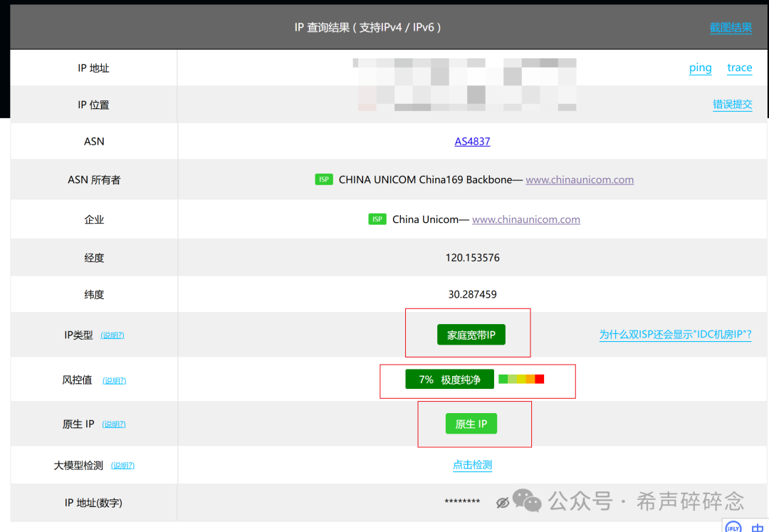
Task: Open 说明 link beside 大模型检测
Action: click(x=122, y=465)
